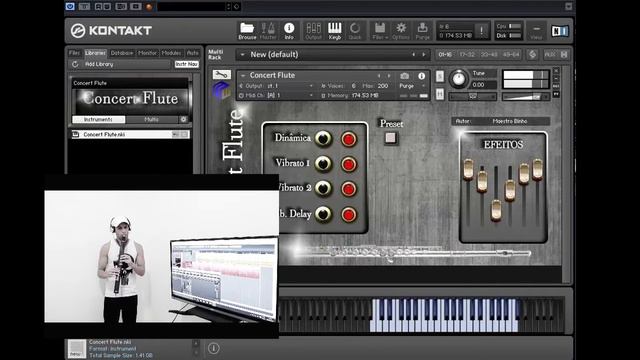
Task: Toggle the red Vibrato 1 button
Action: point(349,164)
